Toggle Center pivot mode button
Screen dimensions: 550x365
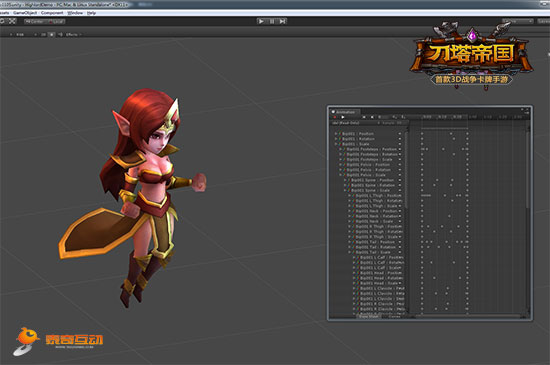34,21
